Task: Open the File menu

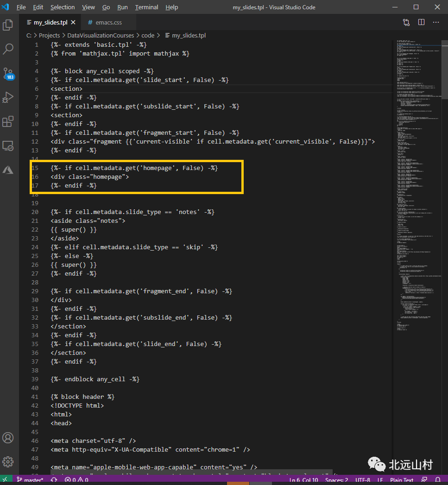Action: [21, 7]
